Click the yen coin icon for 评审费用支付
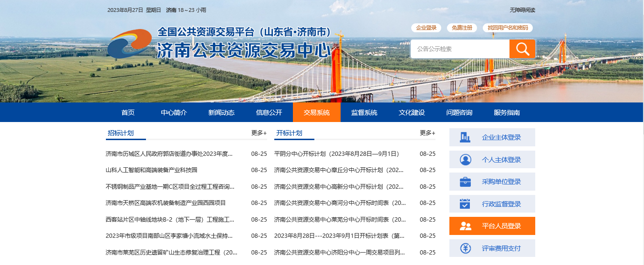 coord(465,248)
